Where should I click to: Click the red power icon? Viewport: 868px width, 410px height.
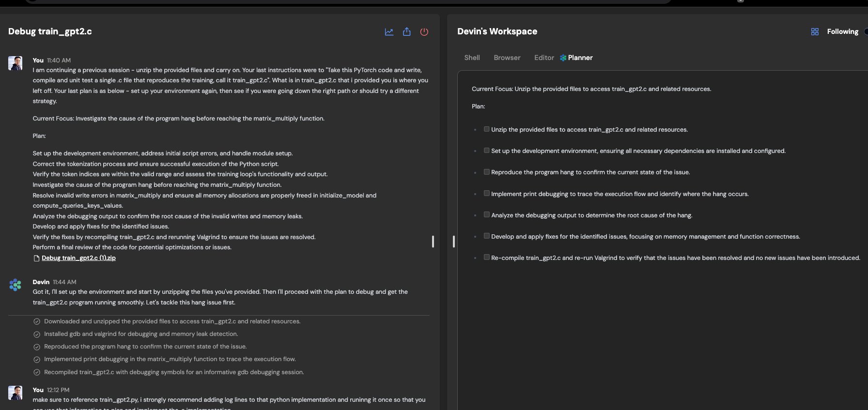pos(424,32)
